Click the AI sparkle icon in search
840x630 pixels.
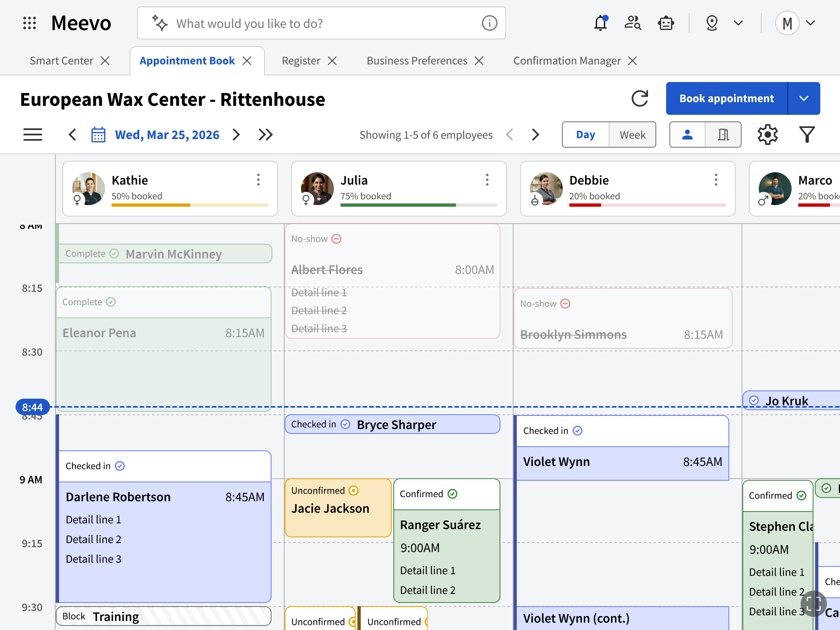coord(160,23)
